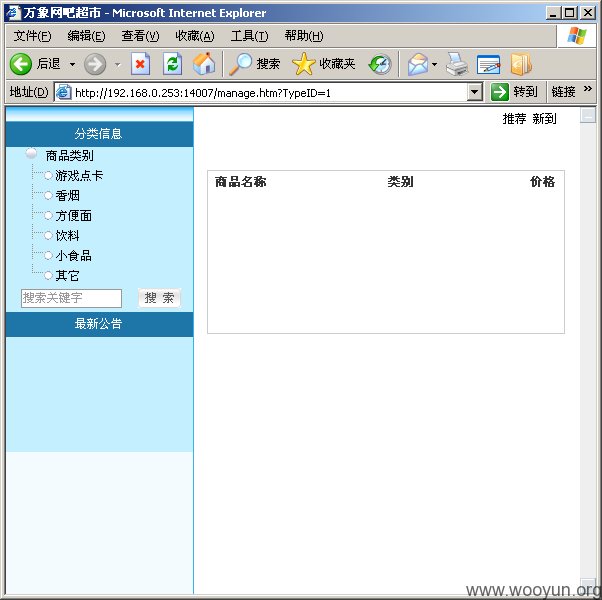Open the 工具(T) menu
The height and width of the screenshot is (600, 602).
tap(249, 36)
